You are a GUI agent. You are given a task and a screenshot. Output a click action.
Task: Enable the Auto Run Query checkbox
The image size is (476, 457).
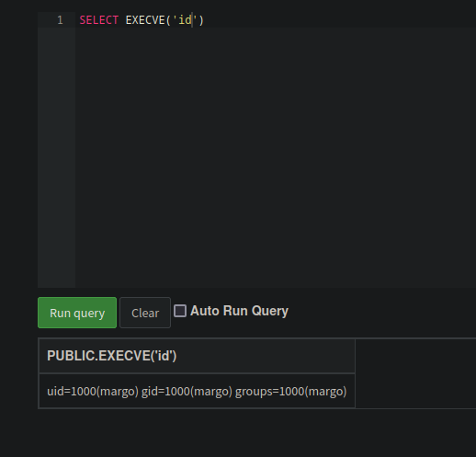click(180, 311)
